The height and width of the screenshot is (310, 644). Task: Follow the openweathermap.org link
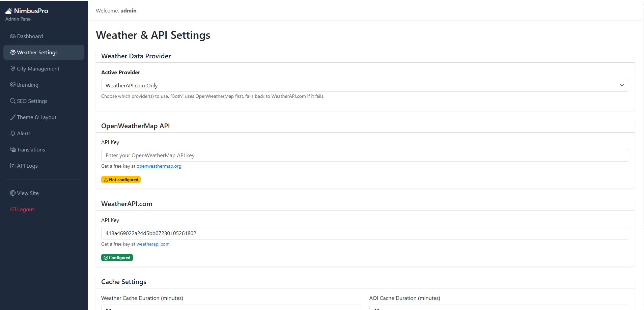pyautogui.click(x=159, y=166)
